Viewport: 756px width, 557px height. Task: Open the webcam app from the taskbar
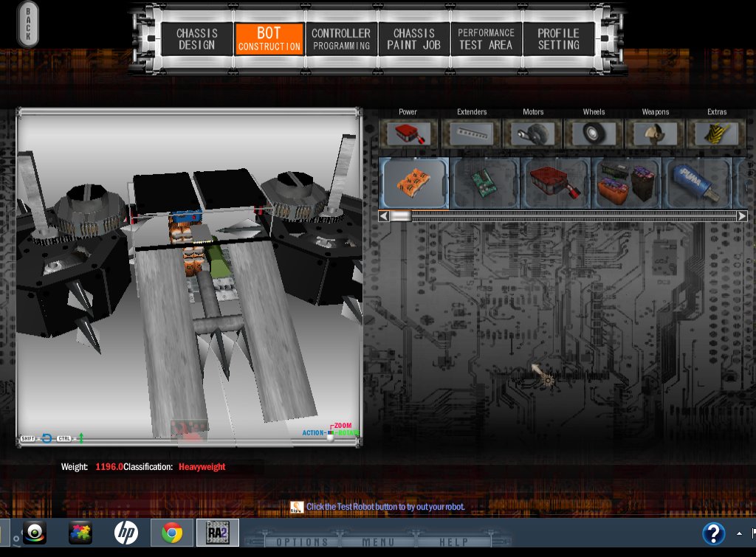tap(35, 533)
